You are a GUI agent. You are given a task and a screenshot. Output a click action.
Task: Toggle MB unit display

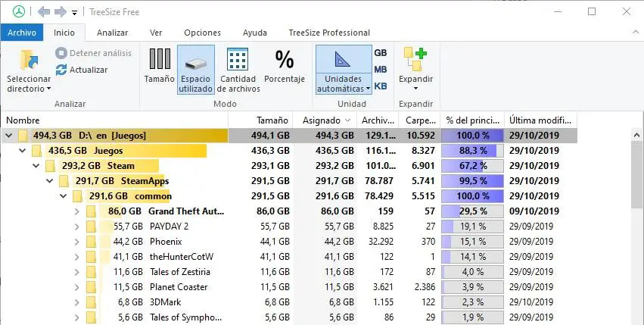[x=381, y=70]
